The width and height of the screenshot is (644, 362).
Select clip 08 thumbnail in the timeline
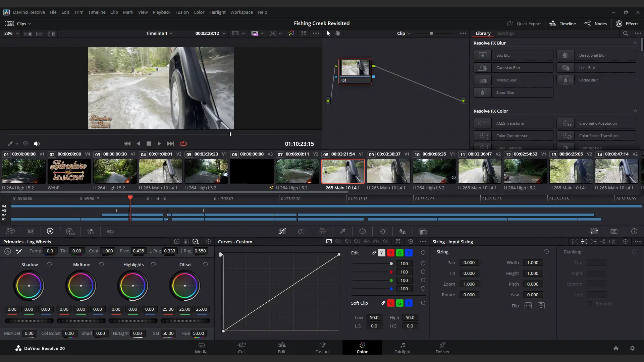[343, 171]
